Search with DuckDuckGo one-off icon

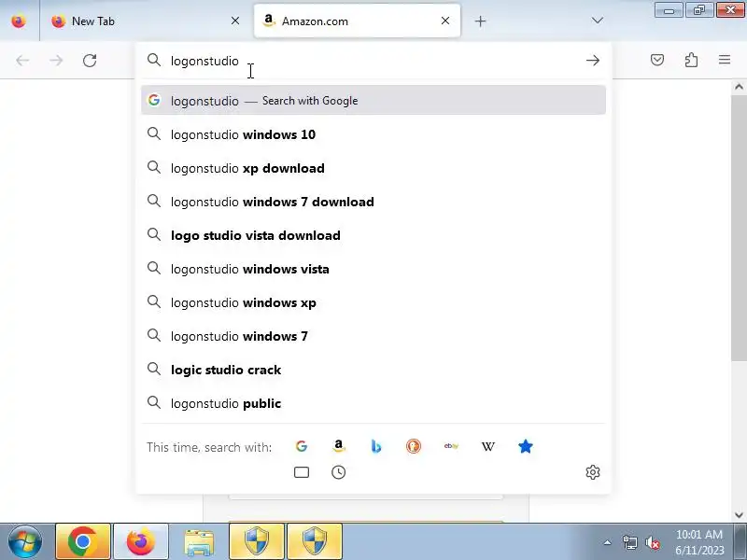tap(414, 447)
